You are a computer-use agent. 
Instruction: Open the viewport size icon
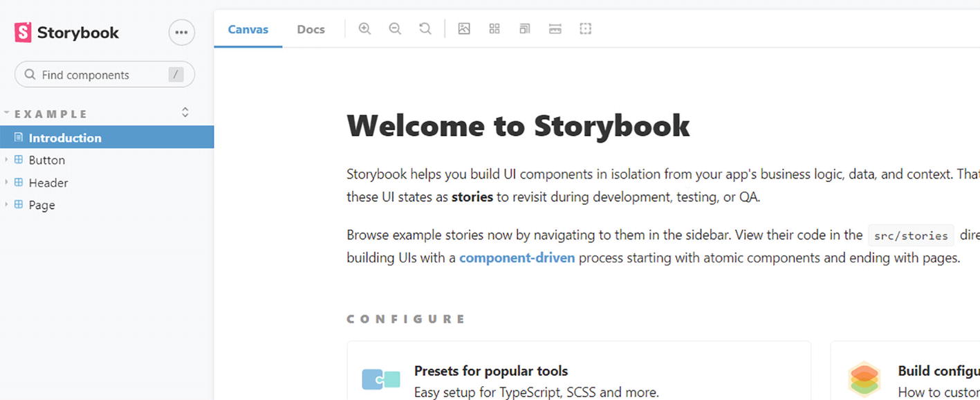tap(525, 29)
